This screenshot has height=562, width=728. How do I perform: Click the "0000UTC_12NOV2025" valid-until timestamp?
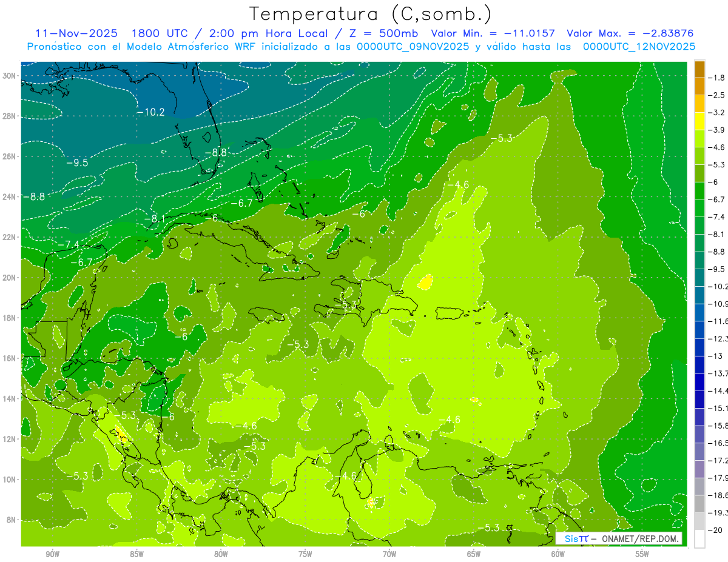coord(639,47)
